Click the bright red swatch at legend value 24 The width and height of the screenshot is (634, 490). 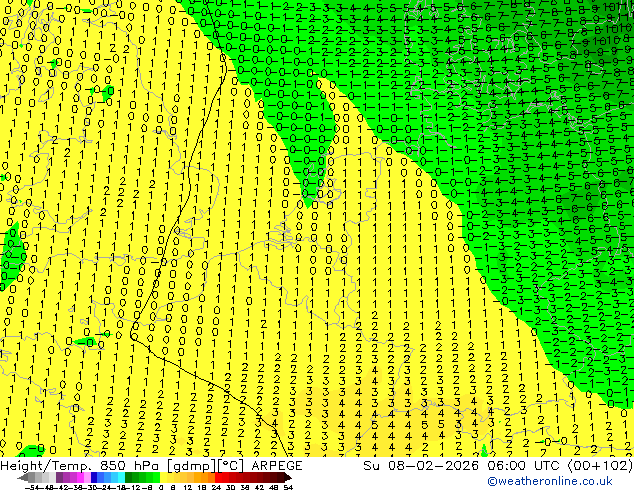[218, 478]
